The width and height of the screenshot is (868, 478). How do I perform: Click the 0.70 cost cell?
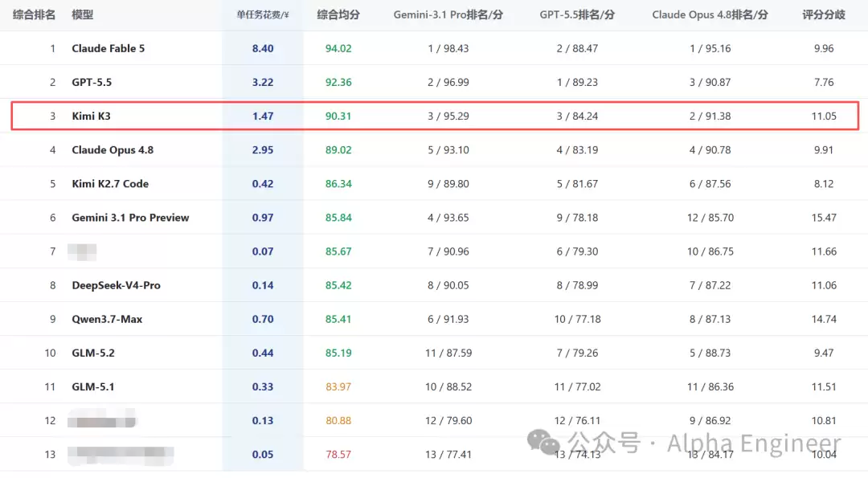(x=262, y=319)
